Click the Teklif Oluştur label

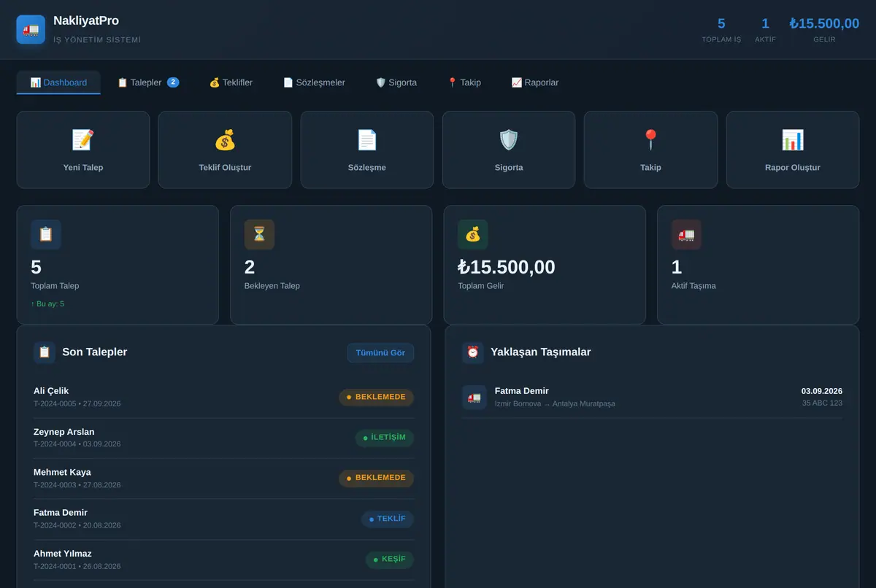click(x=225, y=168)
